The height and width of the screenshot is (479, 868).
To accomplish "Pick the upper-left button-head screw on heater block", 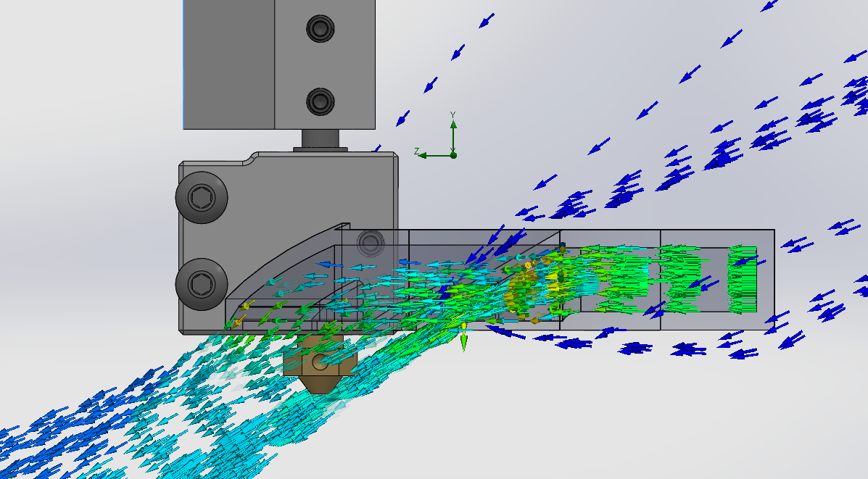I will point(202,197).
